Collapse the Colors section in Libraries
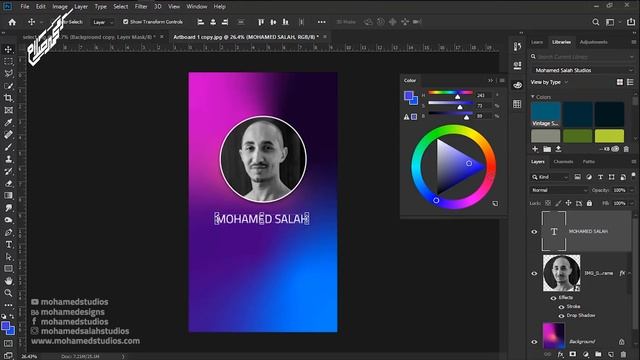 [x=533, y=97]
